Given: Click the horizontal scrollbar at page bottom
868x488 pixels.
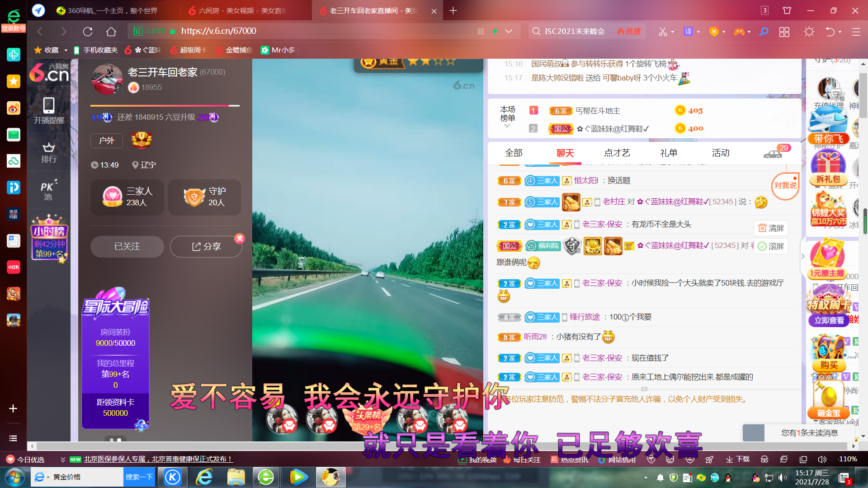Looking at the screenshot, I should coord(442,446).
